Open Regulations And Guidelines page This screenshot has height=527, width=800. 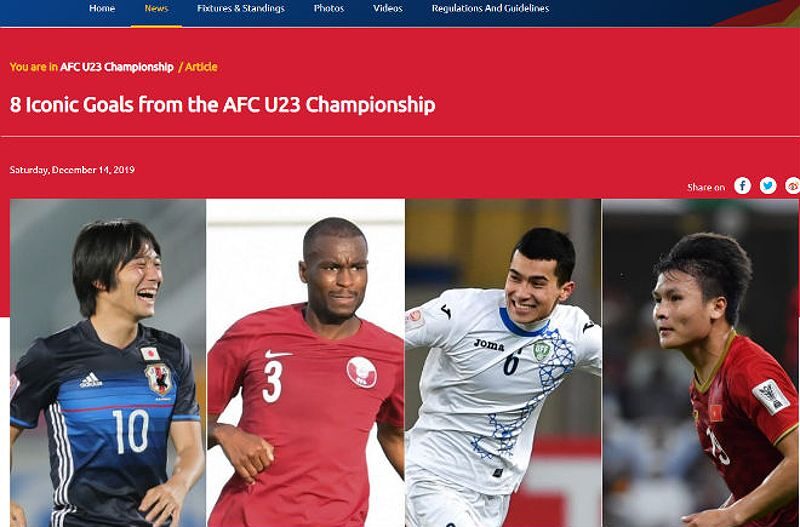click(x=490, y=8)
